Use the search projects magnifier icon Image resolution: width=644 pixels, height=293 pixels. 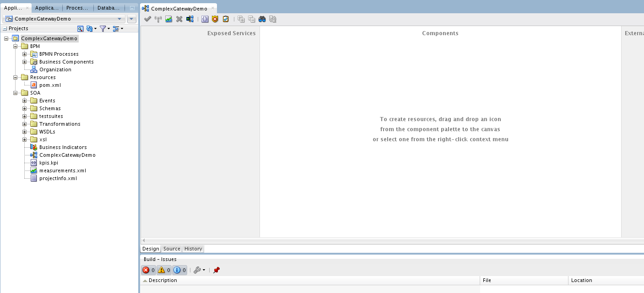(81, 29)
